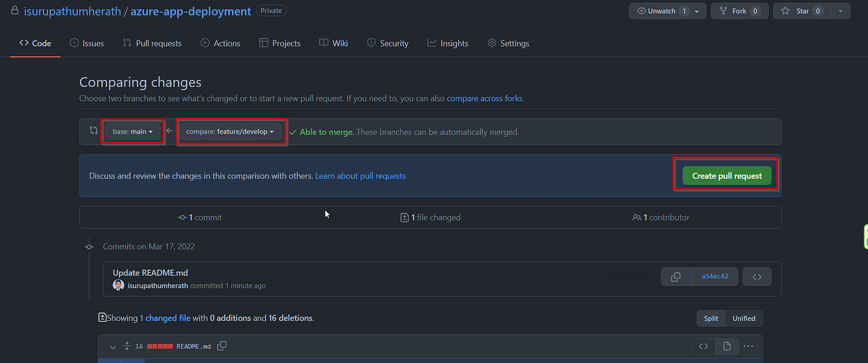Open the compare across forks link

(484, 98)
